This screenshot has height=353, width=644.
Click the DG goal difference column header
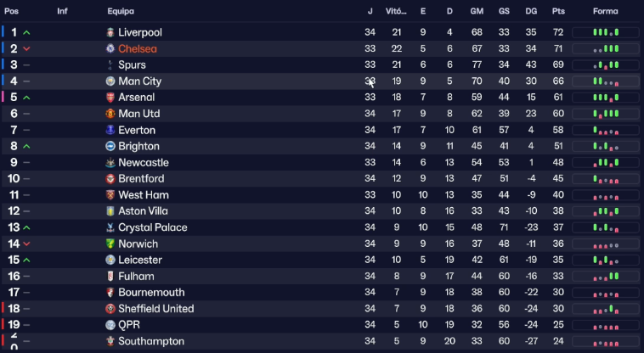(x=531, y=11)
